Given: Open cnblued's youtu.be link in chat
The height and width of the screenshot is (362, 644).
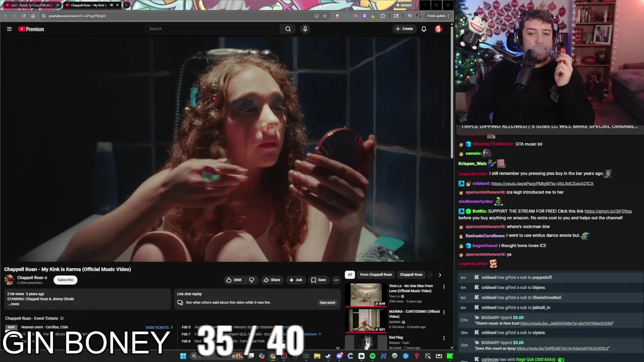Looking at the screenshot, I should tap(542, 184).
